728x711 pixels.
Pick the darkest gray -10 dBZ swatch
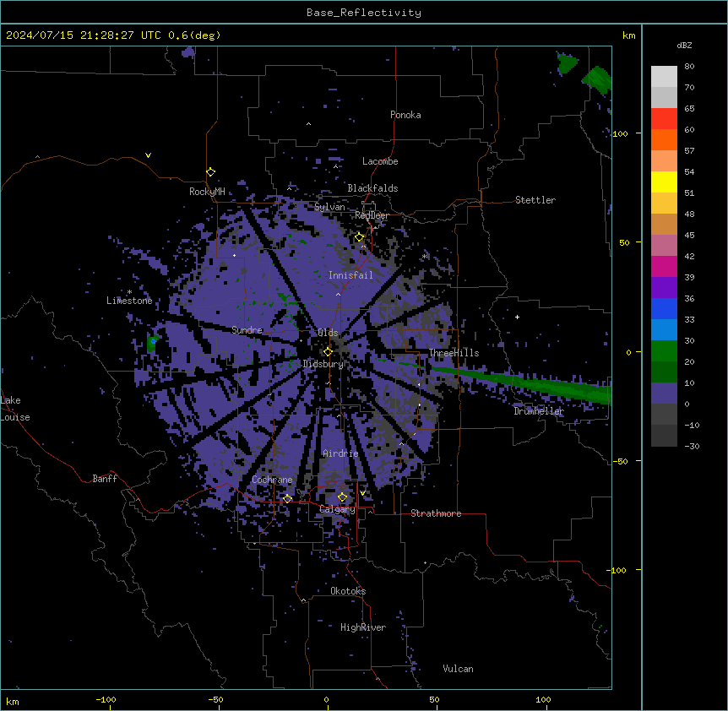click(664, 436)
